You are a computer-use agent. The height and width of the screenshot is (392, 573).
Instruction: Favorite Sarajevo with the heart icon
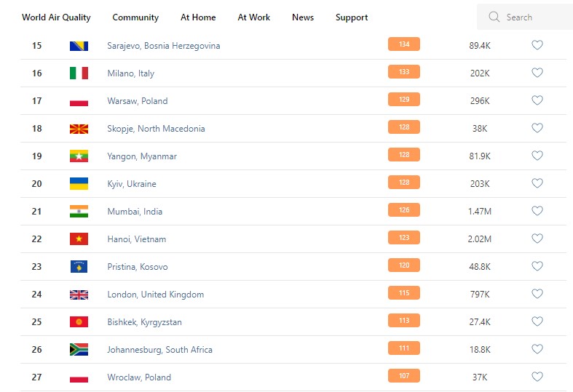pos(537,45)
